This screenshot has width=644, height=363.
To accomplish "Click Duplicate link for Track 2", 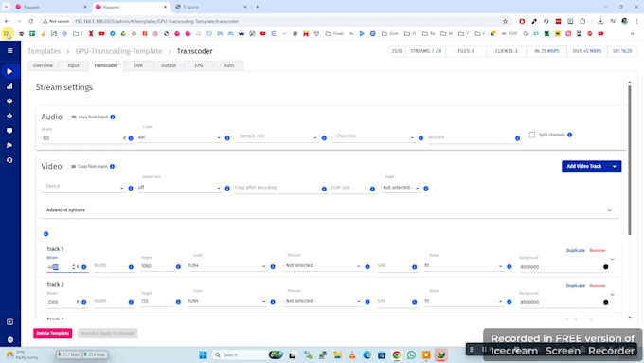I will click(576, 285).
